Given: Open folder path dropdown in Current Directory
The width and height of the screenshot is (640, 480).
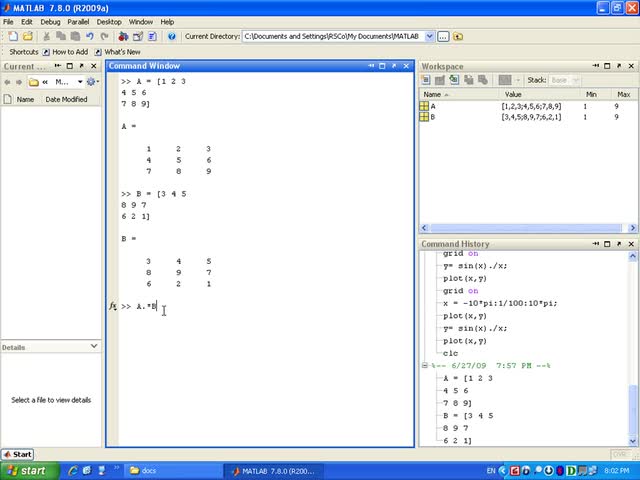Looking at the screenshot, I should [80, 82].
